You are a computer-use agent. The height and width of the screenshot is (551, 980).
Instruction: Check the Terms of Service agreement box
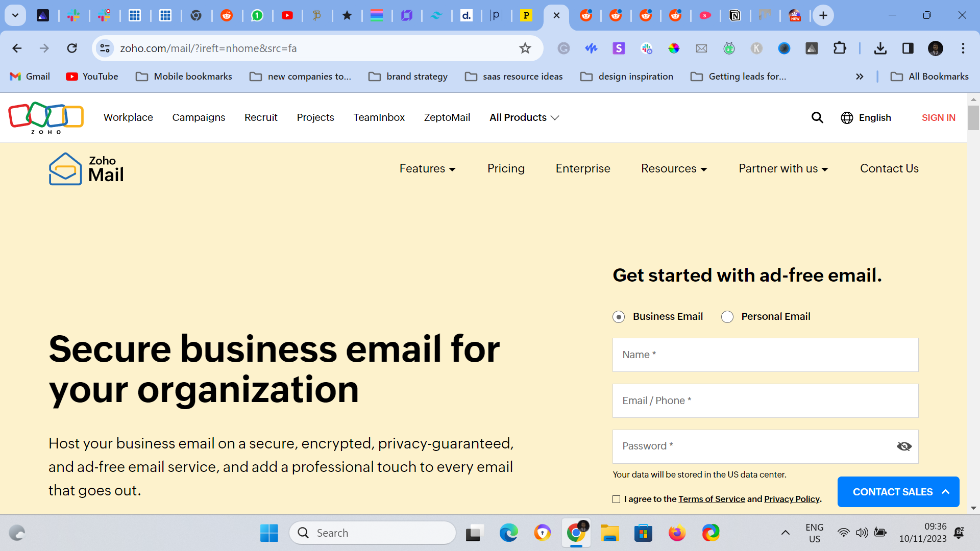(x=617, y=499)
